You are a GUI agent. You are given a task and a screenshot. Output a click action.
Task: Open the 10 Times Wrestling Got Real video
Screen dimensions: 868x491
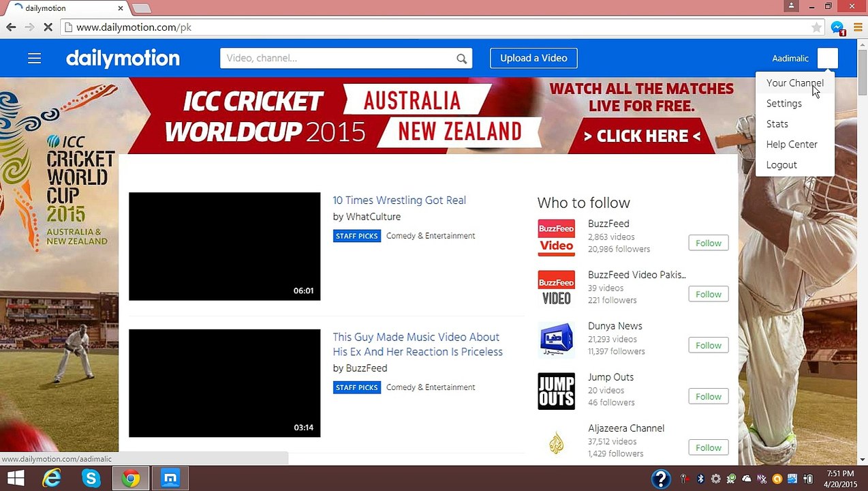(399, 200)
